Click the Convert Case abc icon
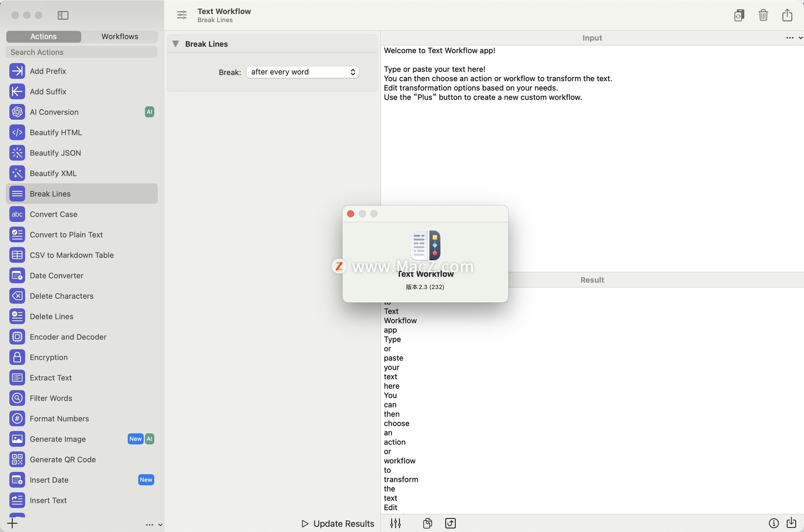 pos(17,214)
